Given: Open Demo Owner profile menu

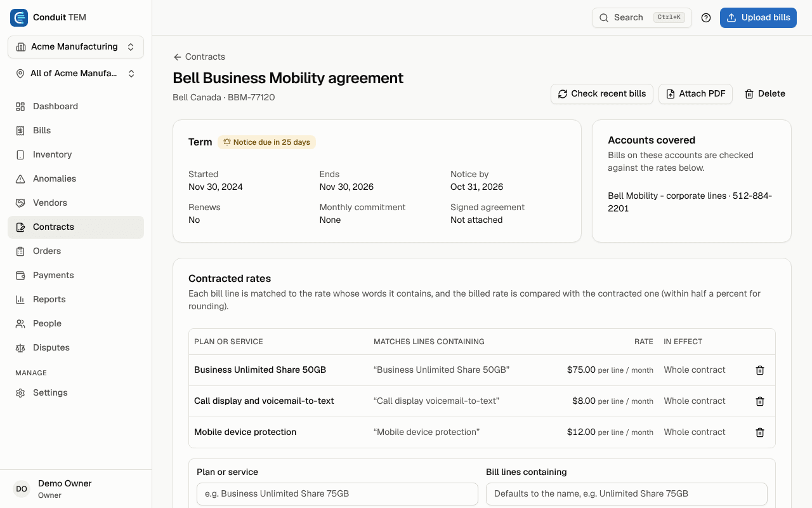Looking at the screenshot, I should (x=76, y=489).
